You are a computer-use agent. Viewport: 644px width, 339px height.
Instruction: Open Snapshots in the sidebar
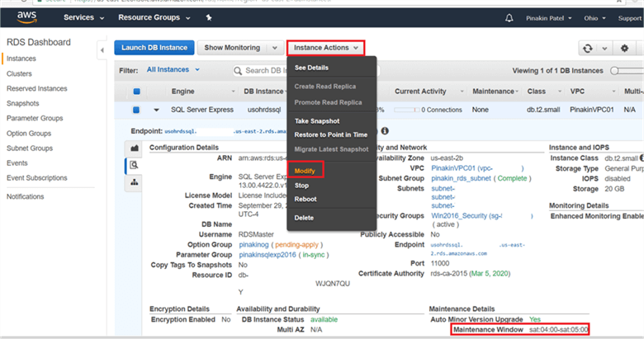click(22, 103)
